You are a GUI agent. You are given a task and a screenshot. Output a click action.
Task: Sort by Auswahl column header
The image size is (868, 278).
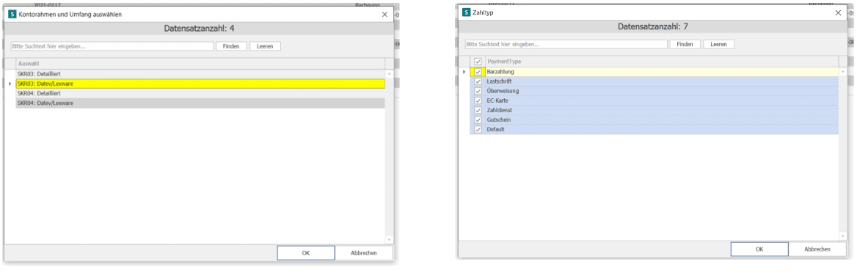pos(200,64)
